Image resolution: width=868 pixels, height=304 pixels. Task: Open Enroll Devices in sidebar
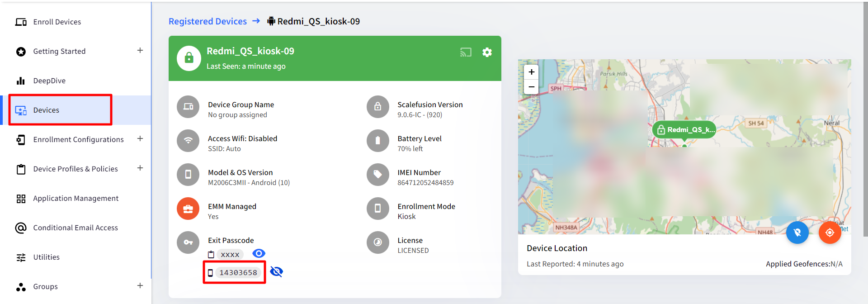pyautogui.click(x=57, y=22)
